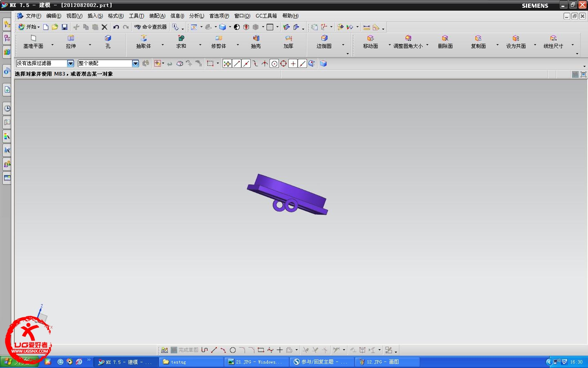Open the 整个装配 selection scope dropdown
Viewport: 588px width, 368px height.
pyautogui.click(x=136, y=63)
